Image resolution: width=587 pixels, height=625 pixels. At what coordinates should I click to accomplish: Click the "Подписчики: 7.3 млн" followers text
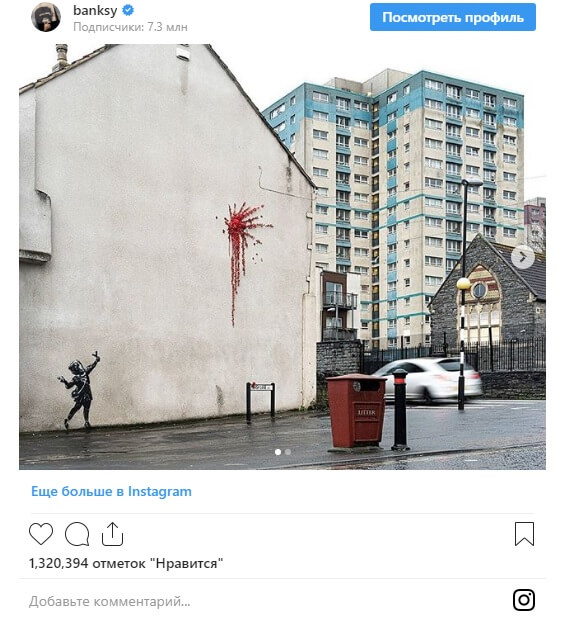pos(130,27)
